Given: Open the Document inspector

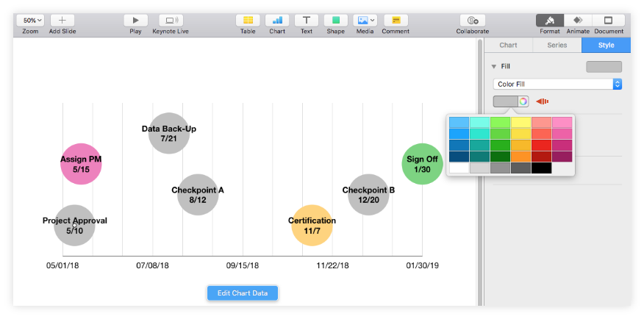Looking at the screenshot, I should (x=609, y=20).
